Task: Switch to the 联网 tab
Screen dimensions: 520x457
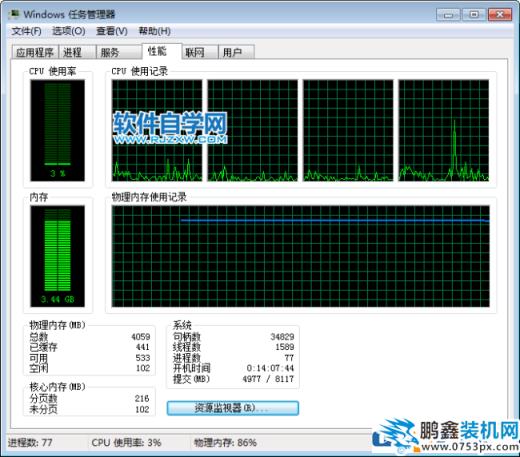Action: 200,52
